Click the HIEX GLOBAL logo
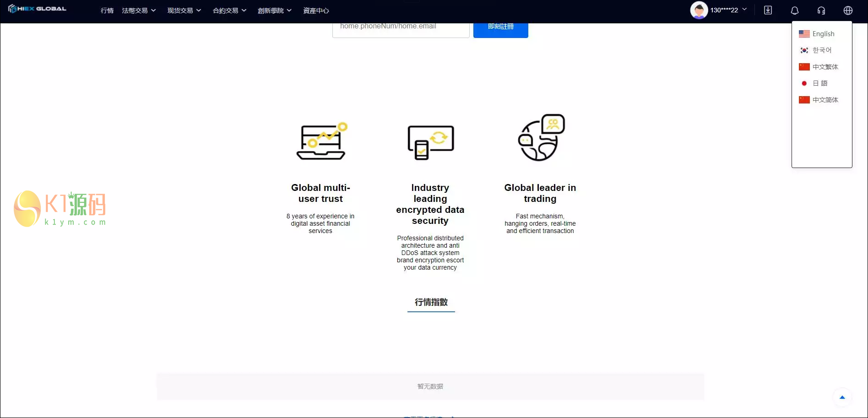This screenshot has width=868, height=418. pos(37,8)
